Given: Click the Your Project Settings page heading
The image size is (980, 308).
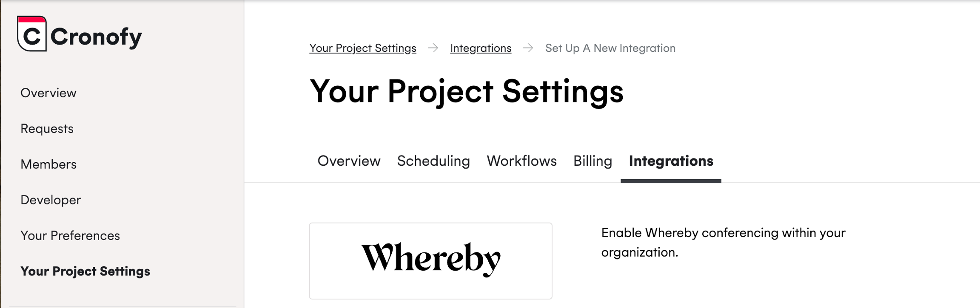Looking at the screenshot, I should pos(466,91).
